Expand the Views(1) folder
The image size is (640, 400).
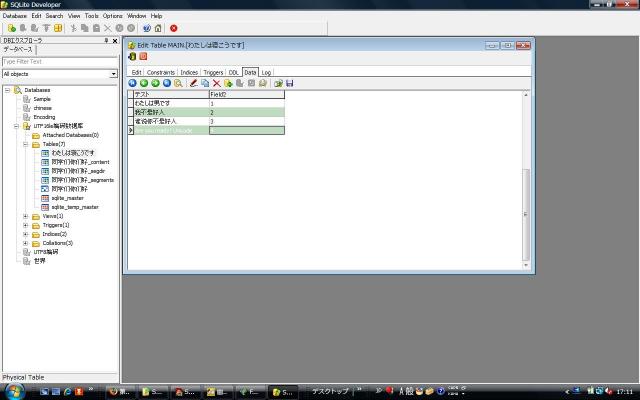(x=25, y=216)
